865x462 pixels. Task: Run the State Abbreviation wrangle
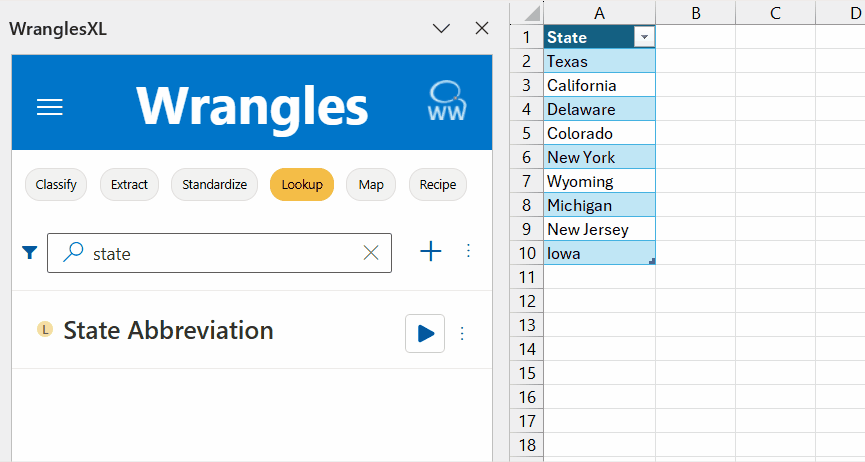(x=425, y=333)
